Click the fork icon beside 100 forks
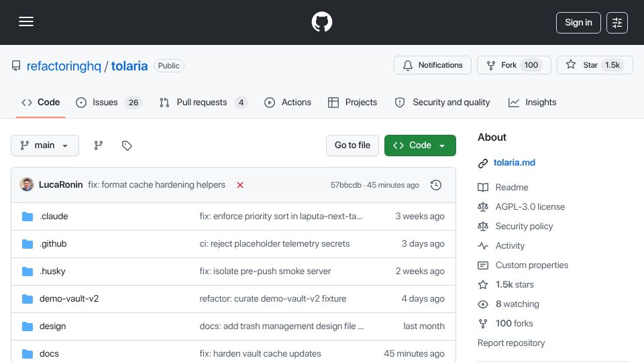The height and width of the screenshot is (362, 644). click(x=483, y=324)
